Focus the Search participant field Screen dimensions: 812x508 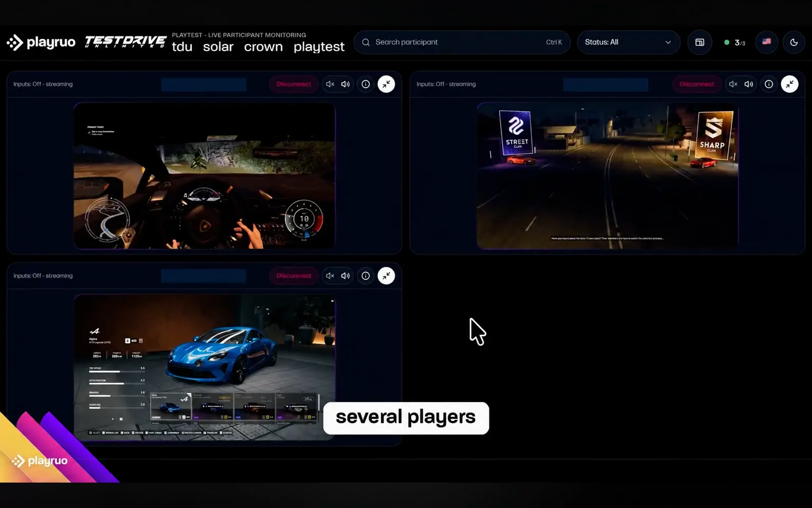tap(462, 42)
